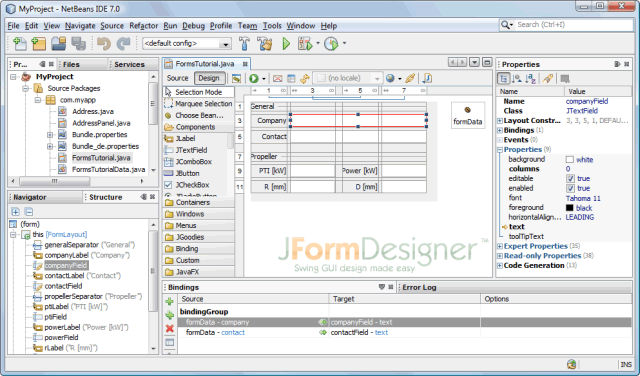Choose Selection Mode tool
The height and width of the screenshot is (376, 640).
pyautogui.click(x=198, y=92)
